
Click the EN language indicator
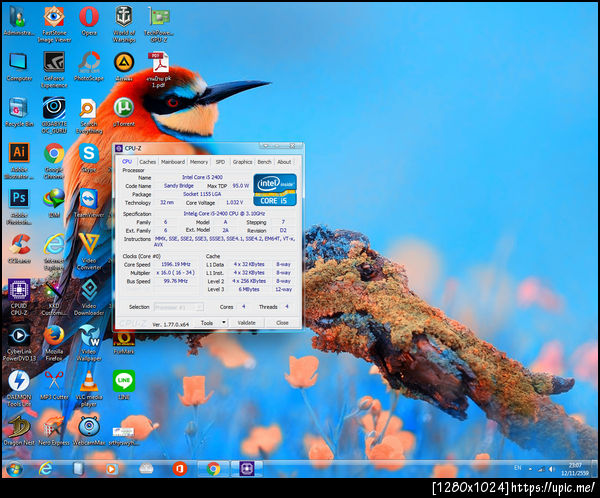coord(517,468)
